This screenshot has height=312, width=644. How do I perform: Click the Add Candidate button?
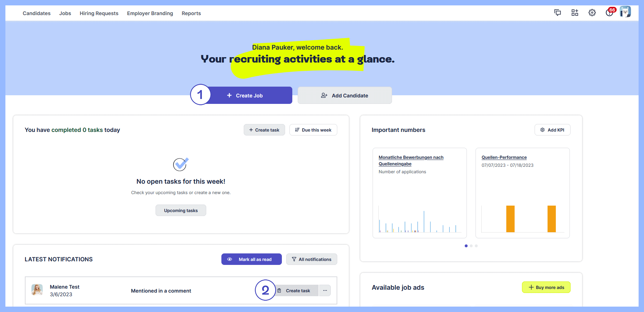[x=344, y=96]
